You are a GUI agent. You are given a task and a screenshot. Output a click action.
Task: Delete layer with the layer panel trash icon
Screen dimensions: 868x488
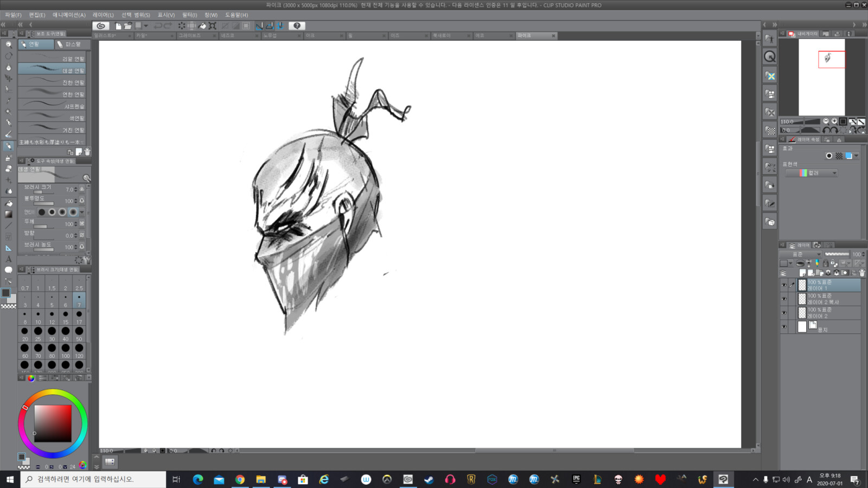862,273
